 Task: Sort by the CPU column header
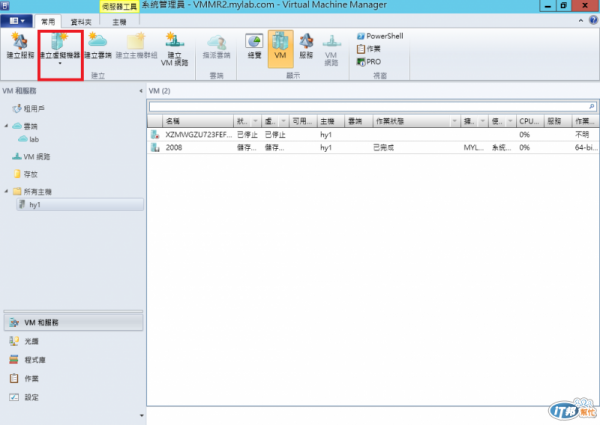click(x=530, y=121)
